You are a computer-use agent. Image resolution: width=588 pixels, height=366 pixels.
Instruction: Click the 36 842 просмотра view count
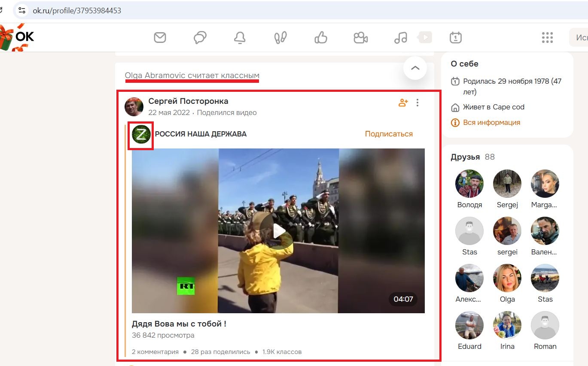pyautogui.click(x=163, y=336)
